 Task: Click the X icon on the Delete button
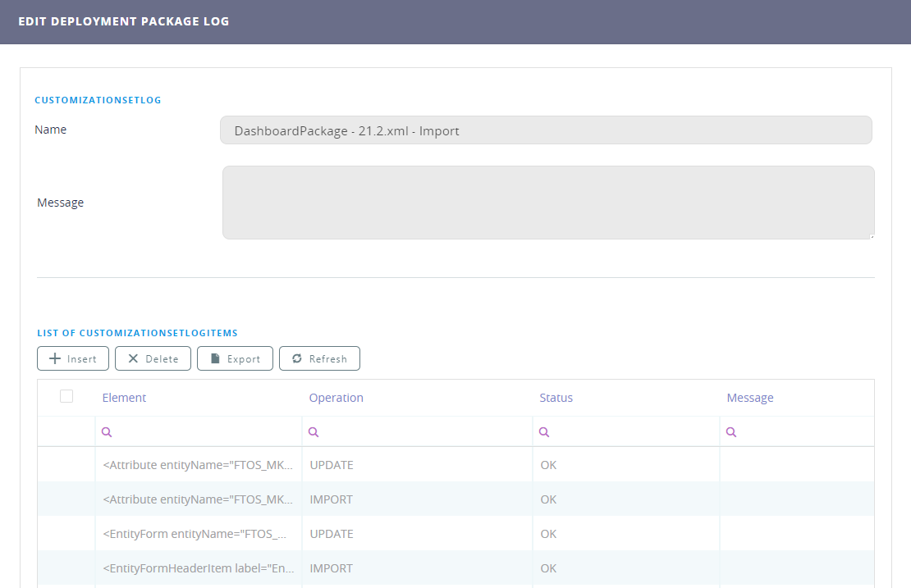[134, 358]
